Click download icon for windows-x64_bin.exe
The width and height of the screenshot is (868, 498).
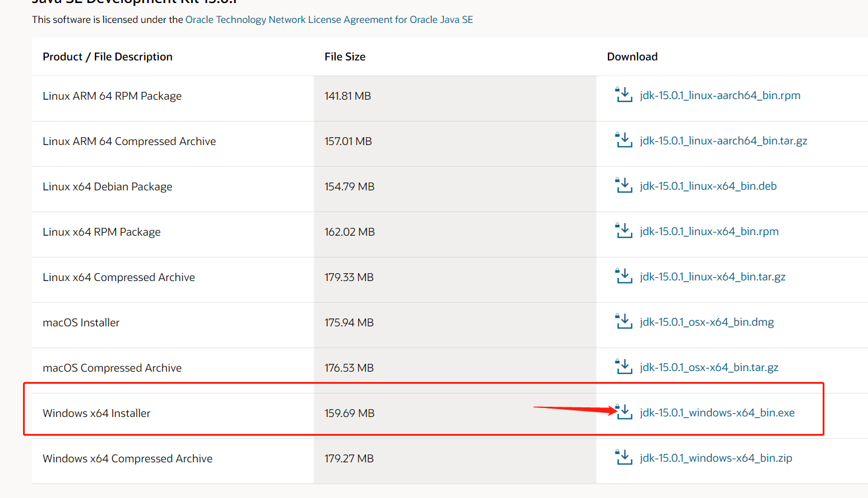624,412
